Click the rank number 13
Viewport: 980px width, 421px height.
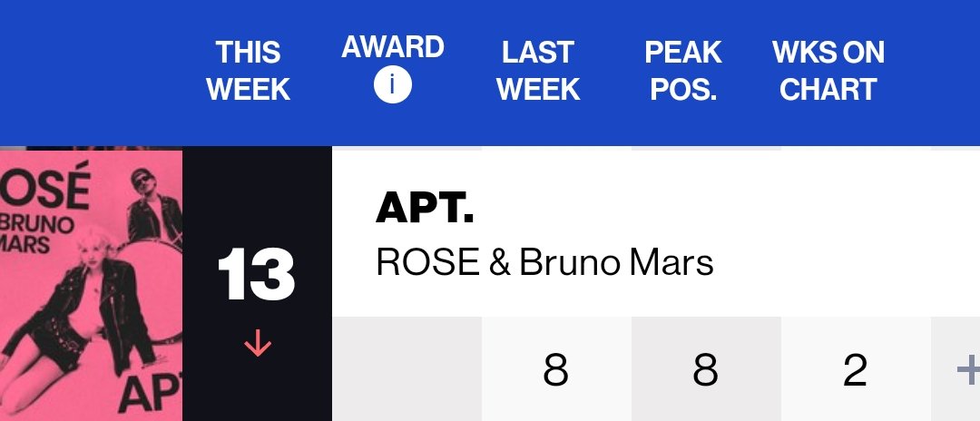tap(256, 274)
